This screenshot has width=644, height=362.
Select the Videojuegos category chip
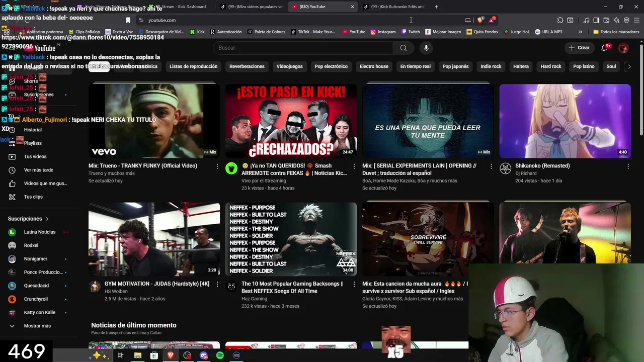[289, 66]
